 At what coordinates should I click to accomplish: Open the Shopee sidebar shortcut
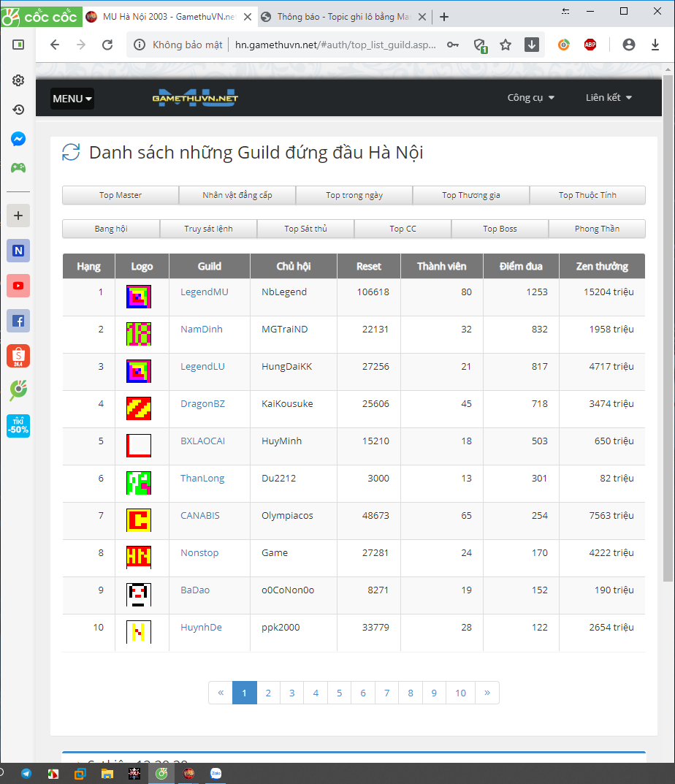(x=18, y=356)
